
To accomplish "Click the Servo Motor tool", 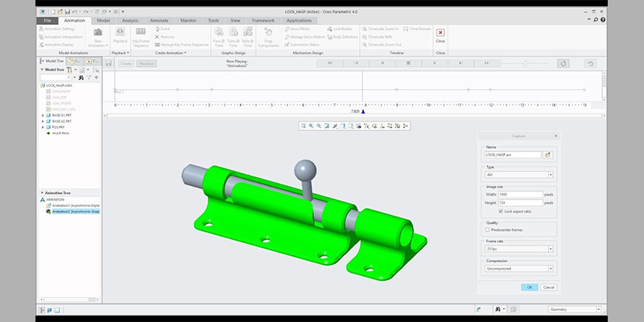I will click(297, 29).
